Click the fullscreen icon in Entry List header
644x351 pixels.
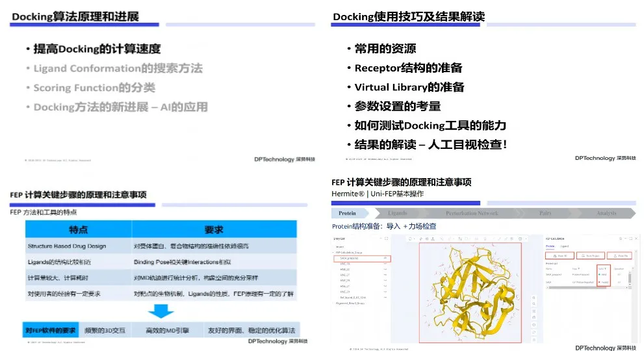pyautogui.click(x=385, y=239)
